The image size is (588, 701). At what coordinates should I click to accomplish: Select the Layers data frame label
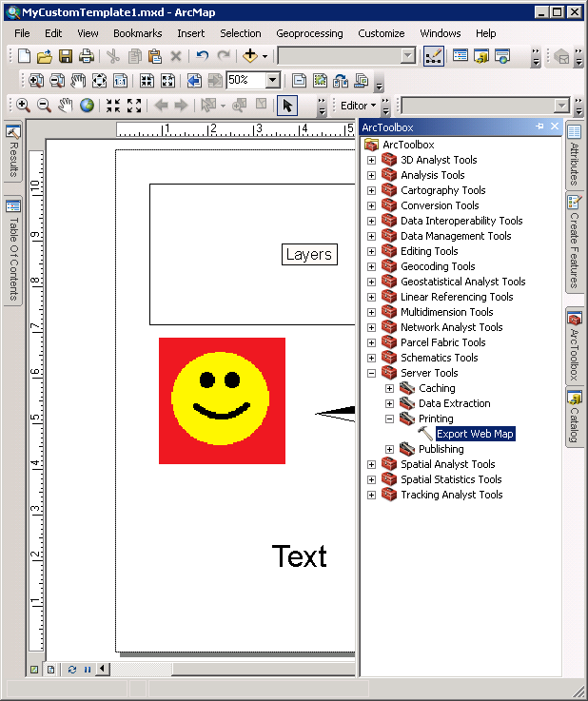309,254
